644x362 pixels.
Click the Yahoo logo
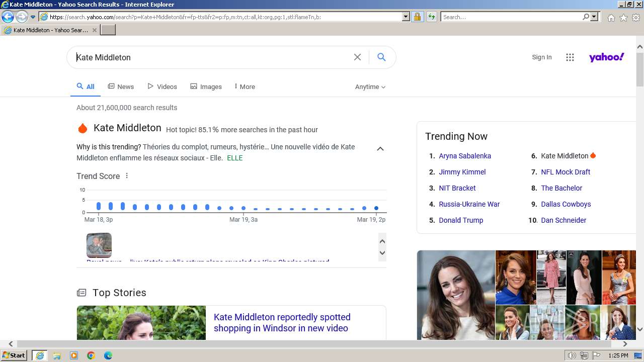(607, 57)
